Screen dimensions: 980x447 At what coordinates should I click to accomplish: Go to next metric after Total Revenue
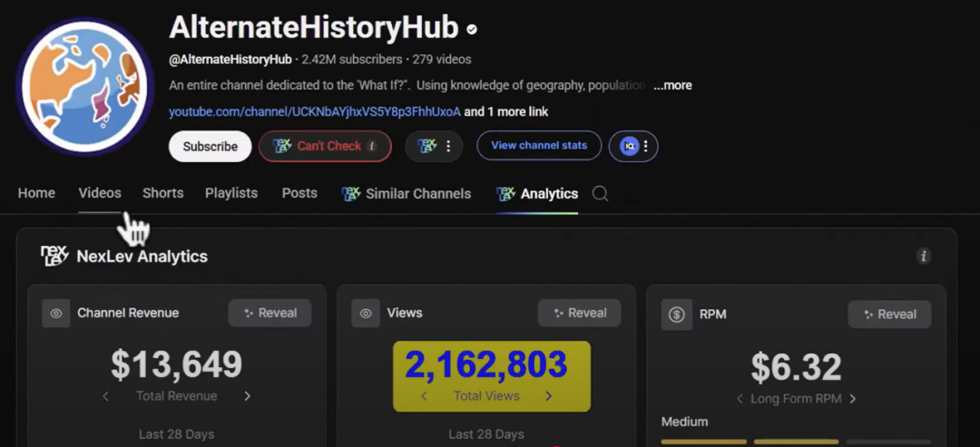247,396
